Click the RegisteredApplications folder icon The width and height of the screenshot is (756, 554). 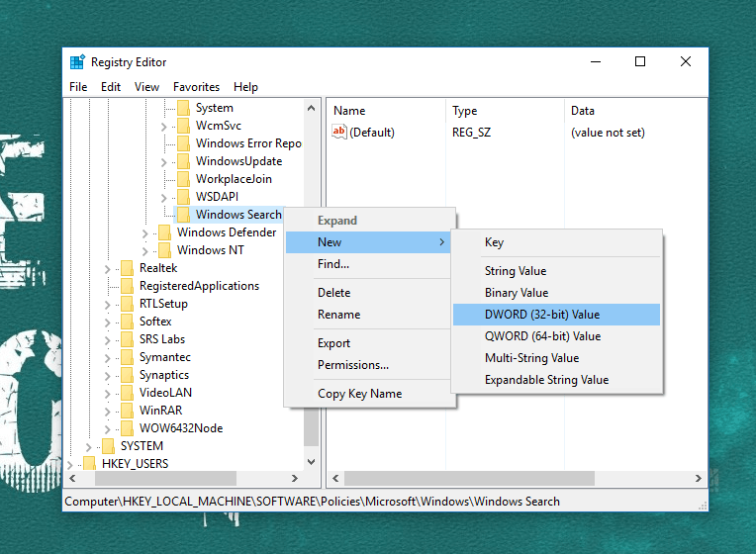(x=128, y=286)
